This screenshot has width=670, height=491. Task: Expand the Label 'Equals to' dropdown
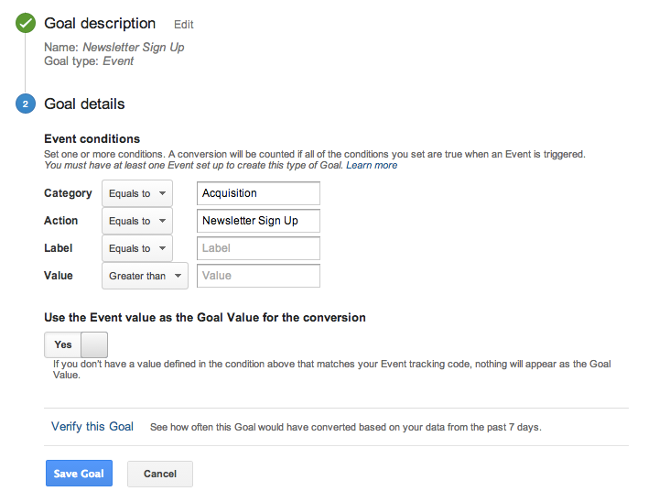[137, 248]
